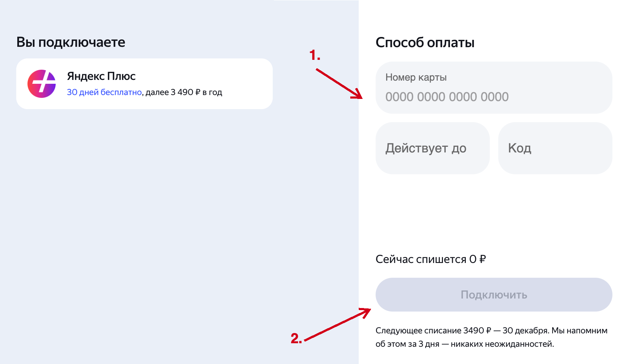Image resolution: width=617 pixels, height=364 pixels.
Task: Select the Код security code field
Action: click(x=555, y=148)
